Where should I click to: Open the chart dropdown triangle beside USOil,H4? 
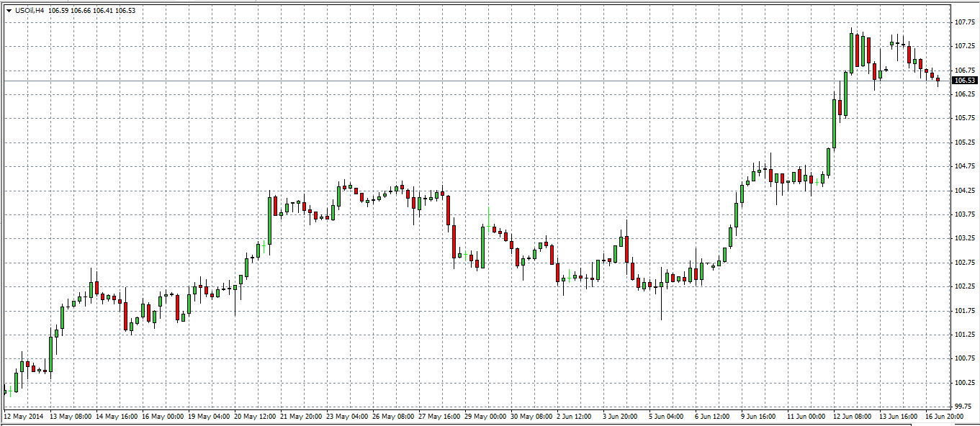pos(8,11)
